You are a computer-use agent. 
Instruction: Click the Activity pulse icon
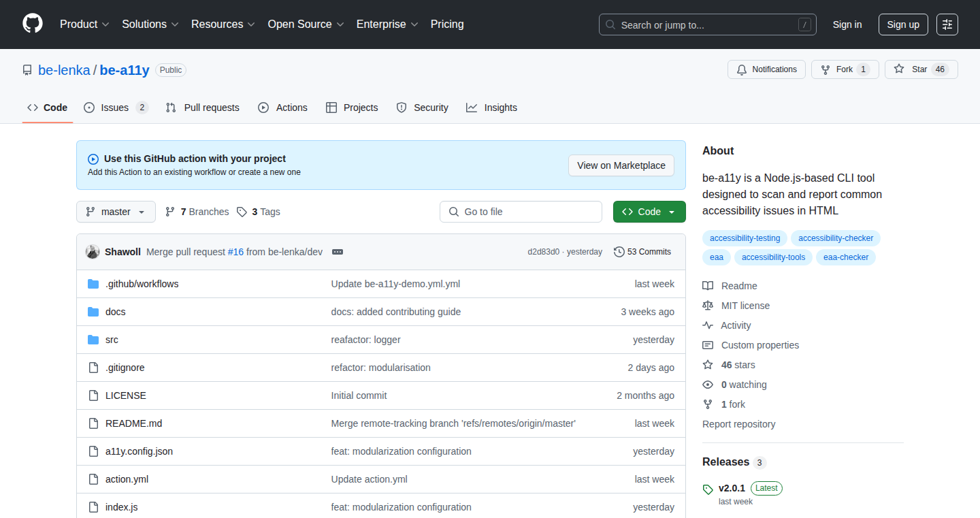coord(708,325)
